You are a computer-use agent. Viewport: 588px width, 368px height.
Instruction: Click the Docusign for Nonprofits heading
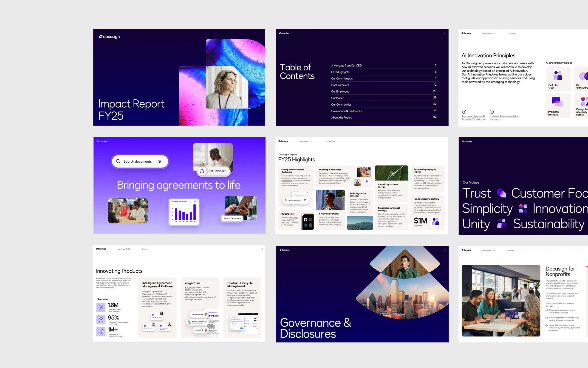(x=560, y=271)
